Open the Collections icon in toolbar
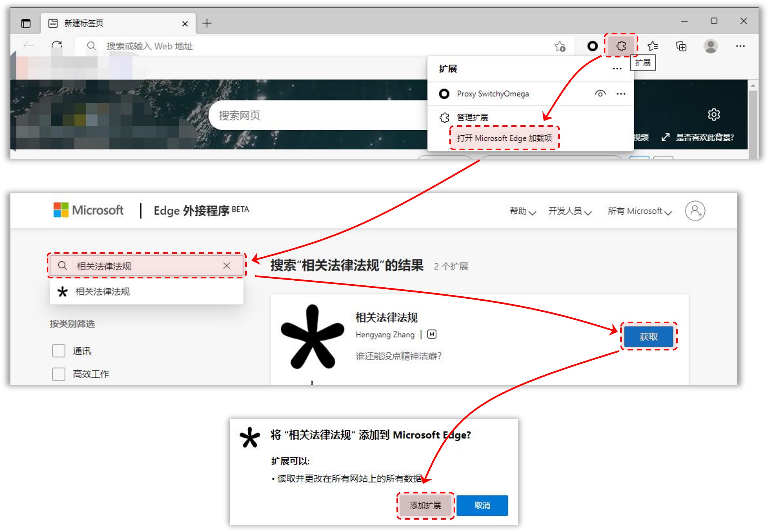This screenshot has width=769, height=532. (681, 46)
